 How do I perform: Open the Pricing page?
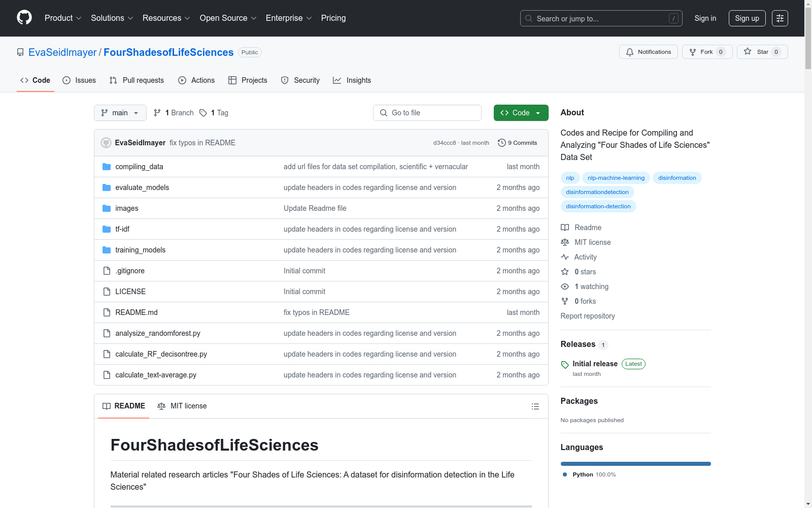pyautogui.click(x=333, y=18)
